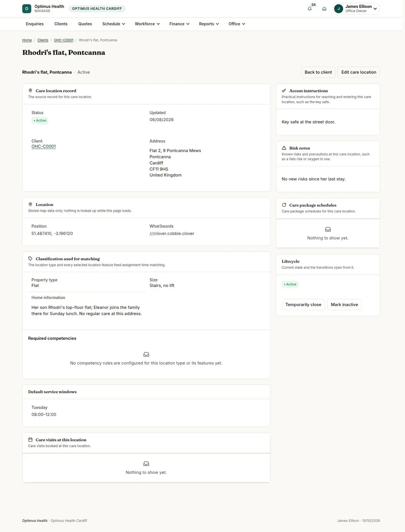
Task: Click the Temporarily close button
Action: [303, 304]
